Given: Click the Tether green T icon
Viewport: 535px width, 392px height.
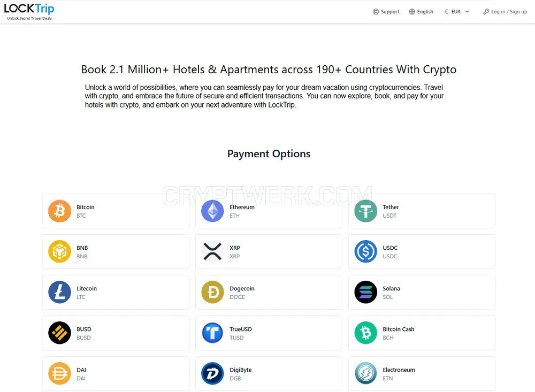Looking at the screenshot, I should pyautogui.click(x=366, y=211).
